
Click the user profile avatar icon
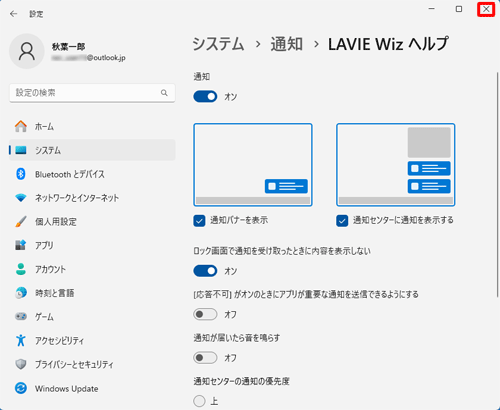[x=27, y=51]
